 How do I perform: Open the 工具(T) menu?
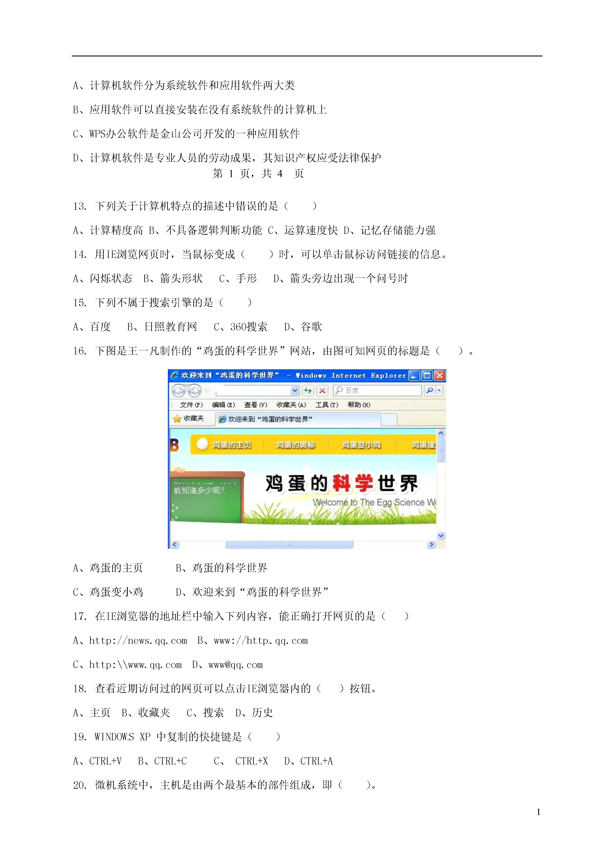(327, 405)
